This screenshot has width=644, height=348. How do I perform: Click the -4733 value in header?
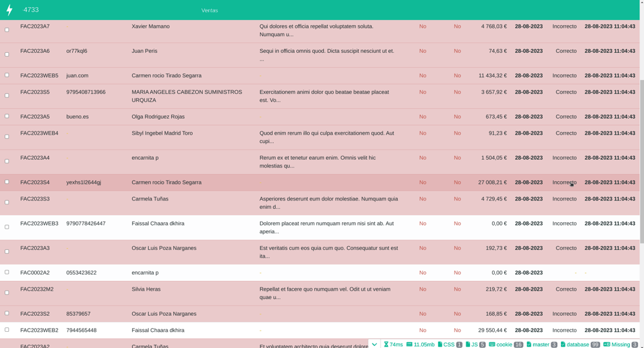[x=31, y=10]
